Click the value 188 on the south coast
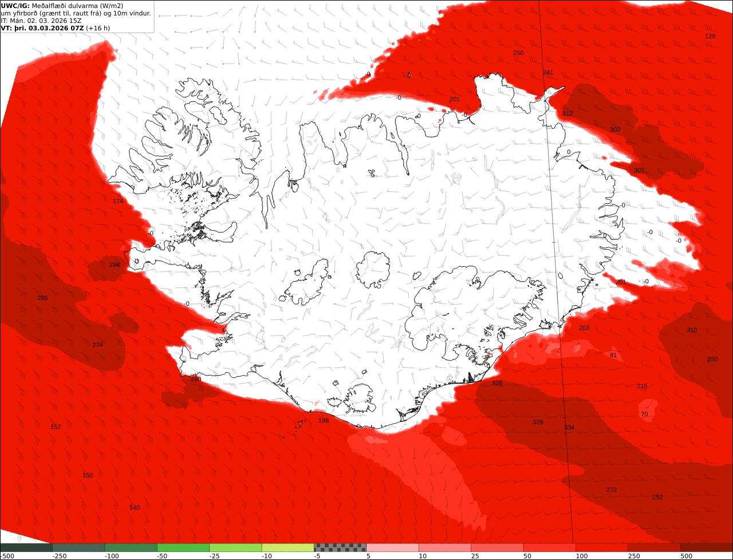This screenshot has width=733, height=560. [324, 420]
